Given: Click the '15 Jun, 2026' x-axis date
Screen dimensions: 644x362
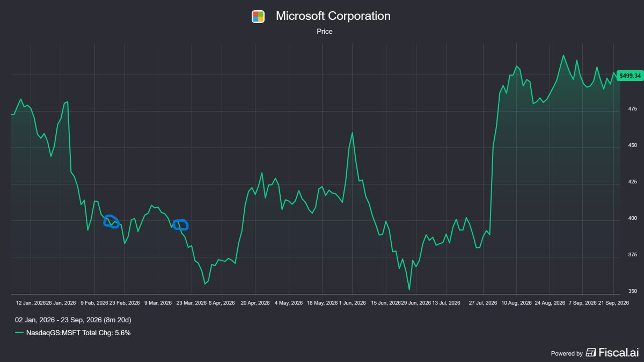Looking at the screenshot, I should [x=386, y=302].
